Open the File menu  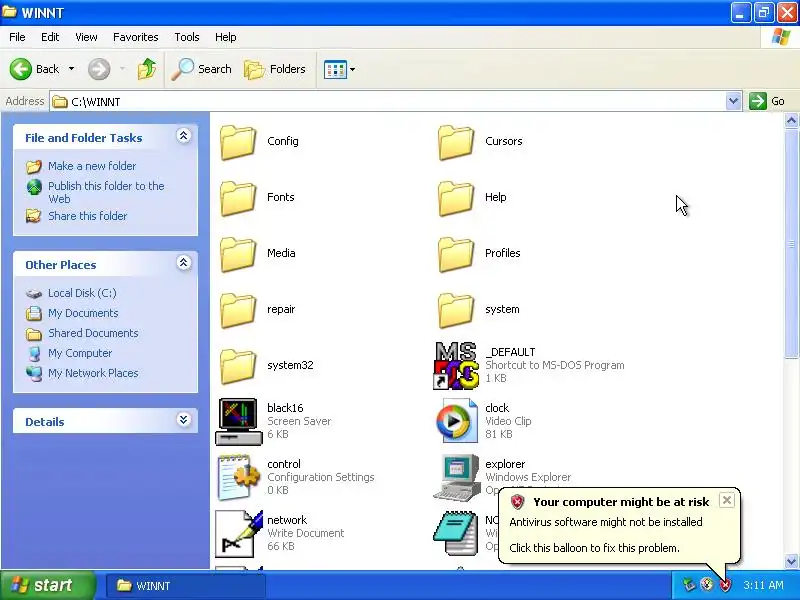[x=17, y=37]
